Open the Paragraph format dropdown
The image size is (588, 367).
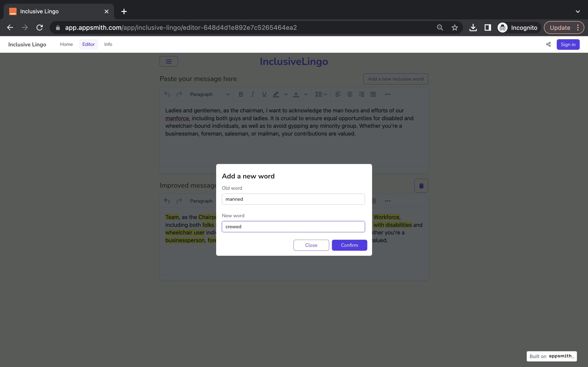click(210, 95)
